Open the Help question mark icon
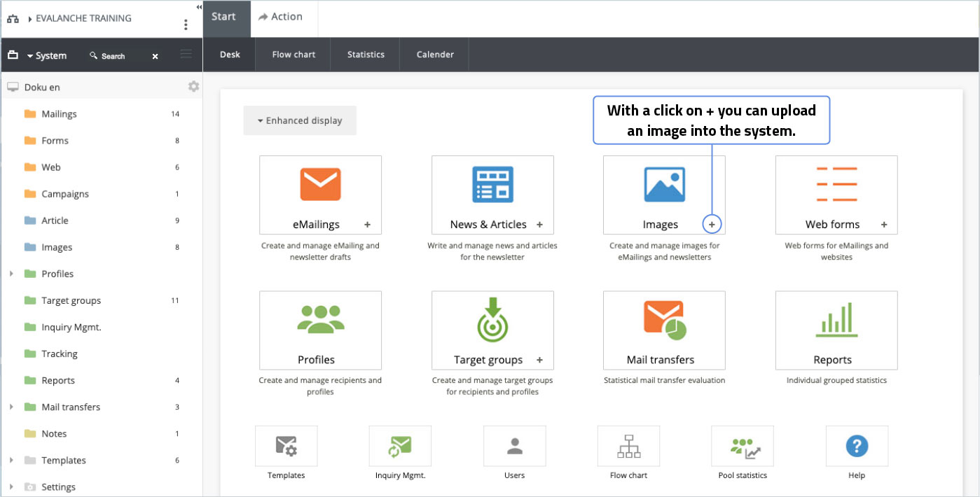This screenshot has height=497, width=980. pyautogui.click(x=857, y=446)
